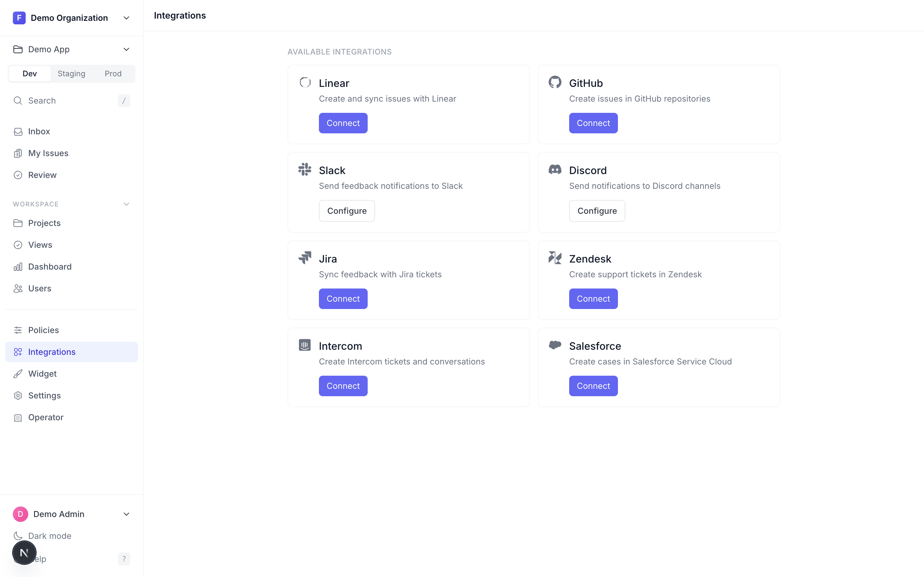Click the Operator icon in the sidebar
924x577 pixels.
[x=18, y=417]
